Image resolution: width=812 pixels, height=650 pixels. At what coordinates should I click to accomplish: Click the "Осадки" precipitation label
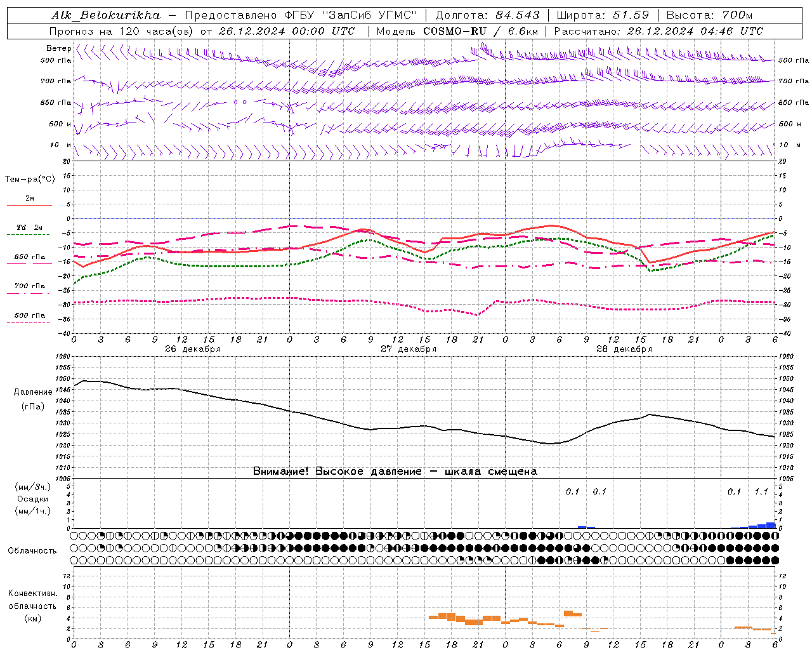click(x=33, y=500)
